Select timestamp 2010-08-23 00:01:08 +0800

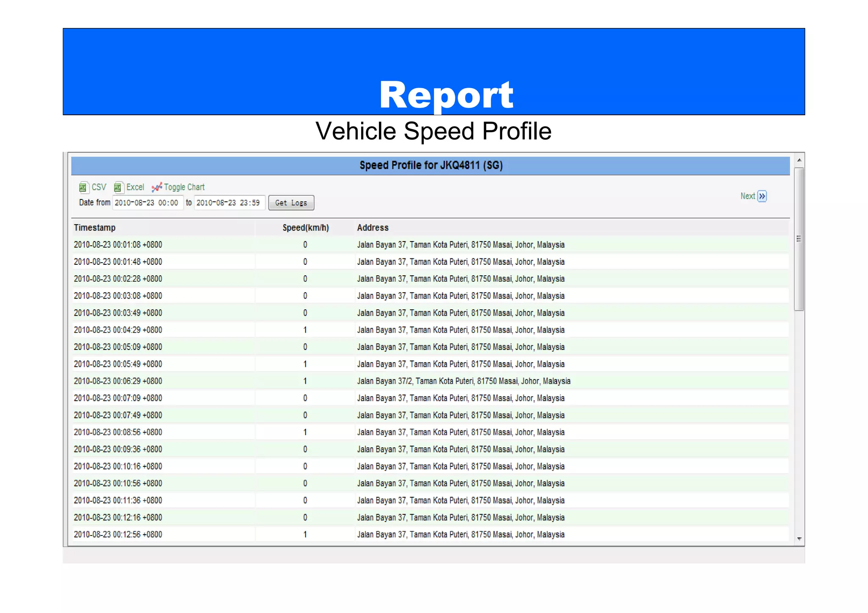coord(118,244)
